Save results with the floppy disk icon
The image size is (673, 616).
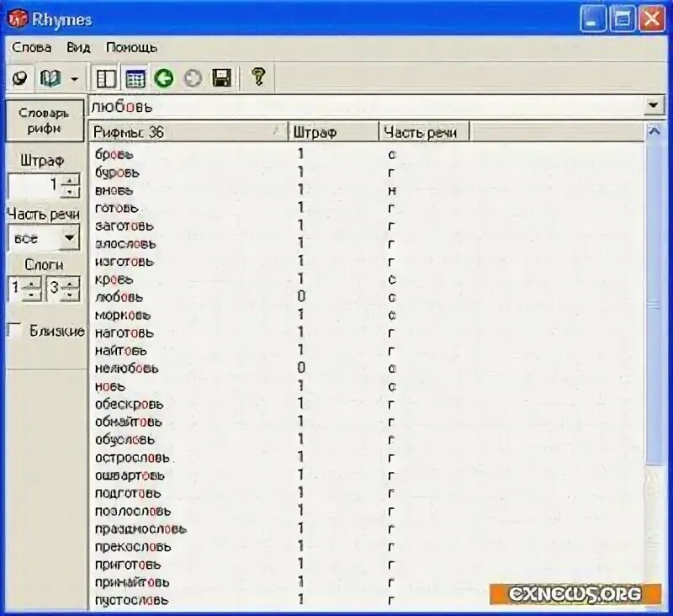click(x=221, y=78)
